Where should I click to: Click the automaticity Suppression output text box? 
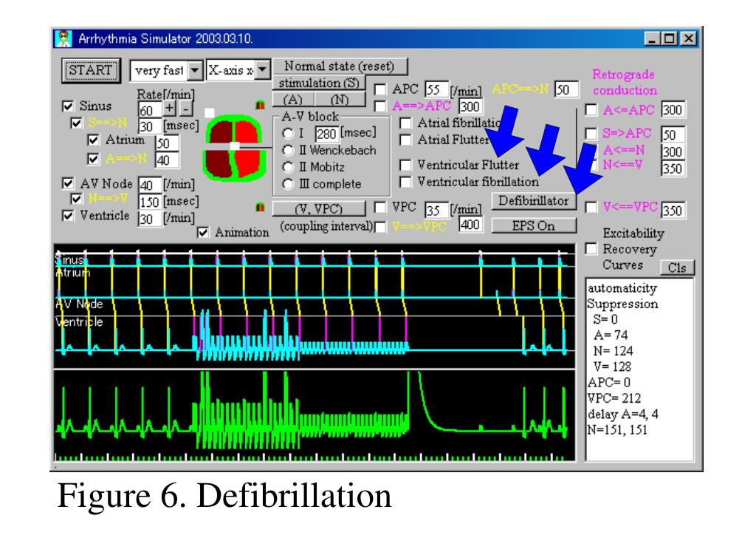639,369
